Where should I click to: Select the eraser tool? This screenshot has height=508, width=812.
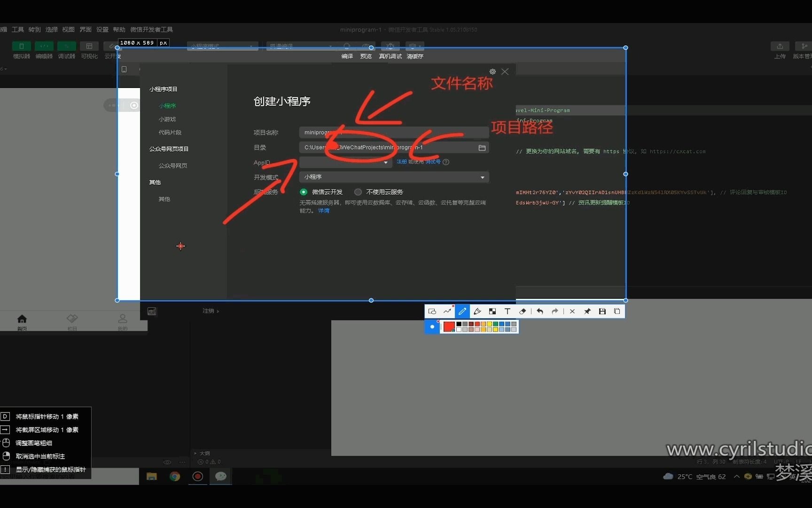523,311
